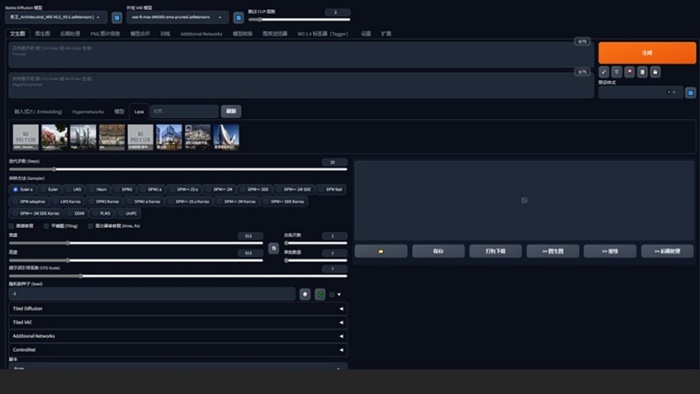Expand the Tiled VAE section
Screen dimensions: 700x394
[178, 323]
